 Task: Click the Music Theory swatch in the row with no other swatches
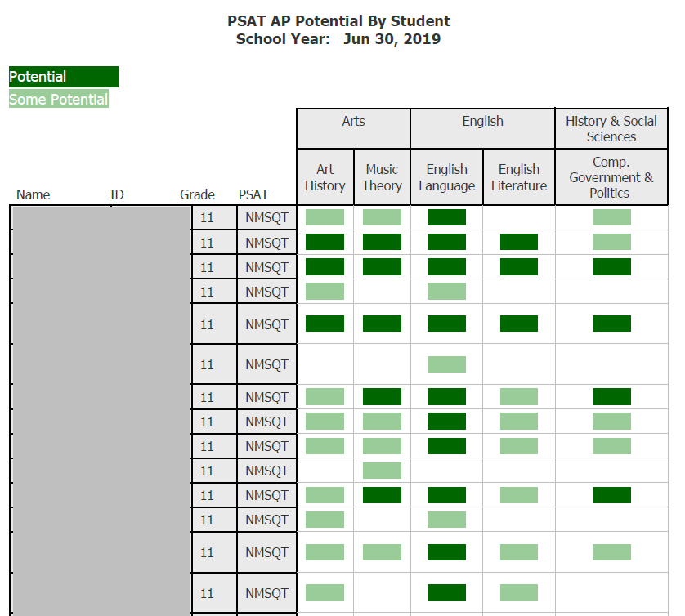tap(382, 471)
